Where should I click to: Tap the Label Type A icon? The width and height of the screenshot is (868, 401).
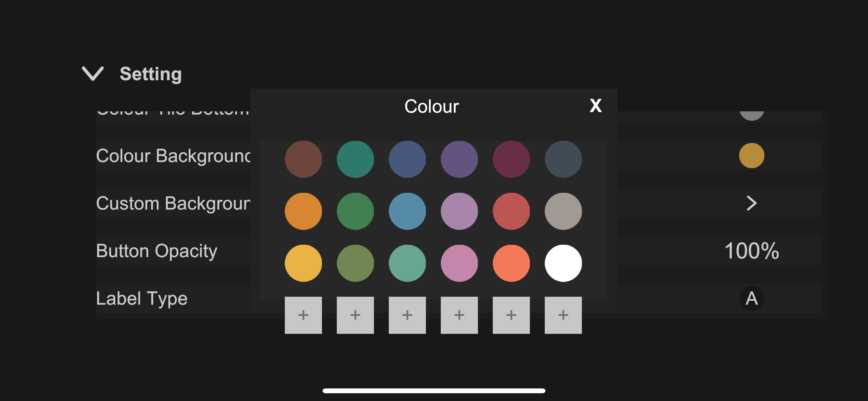(x=751, y=298)
